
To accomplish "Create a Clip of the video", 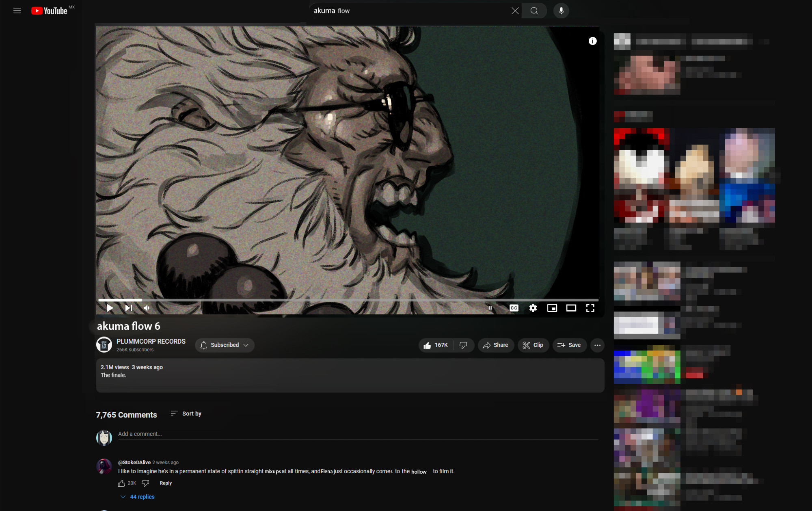I will click(x=533, y=345).
